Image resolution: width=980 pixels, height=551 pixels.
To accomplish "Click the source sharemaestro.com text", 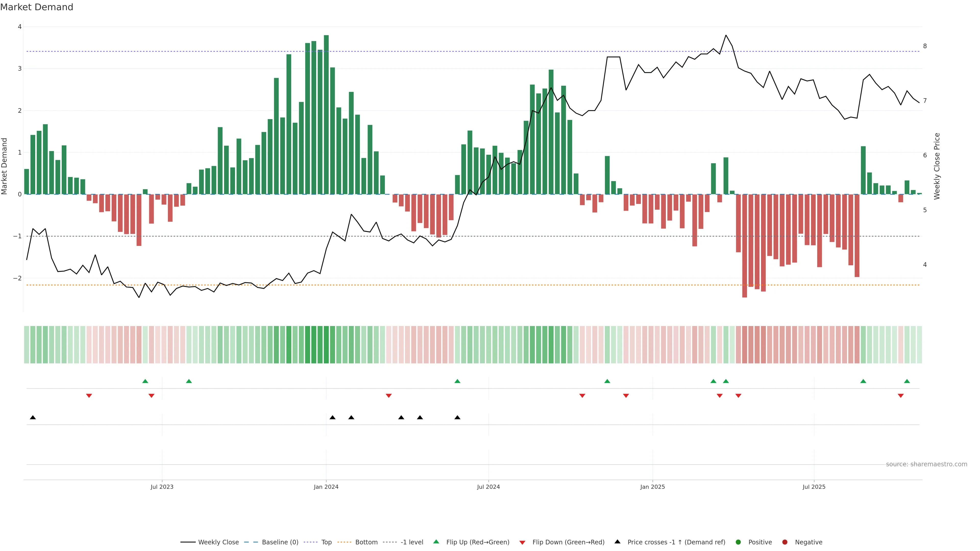I will (x=926, y=464).
